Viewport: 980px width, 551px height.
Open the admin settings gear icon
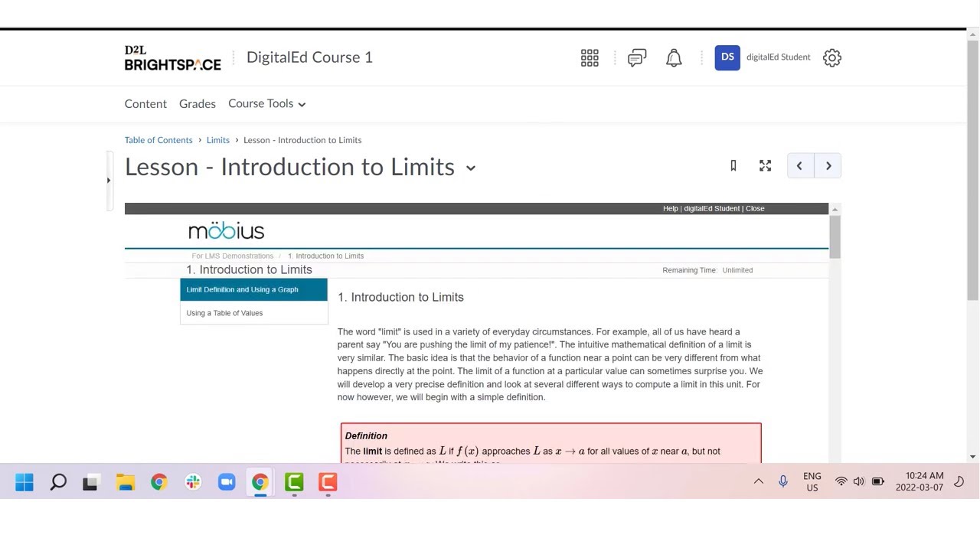click(832, 57)
